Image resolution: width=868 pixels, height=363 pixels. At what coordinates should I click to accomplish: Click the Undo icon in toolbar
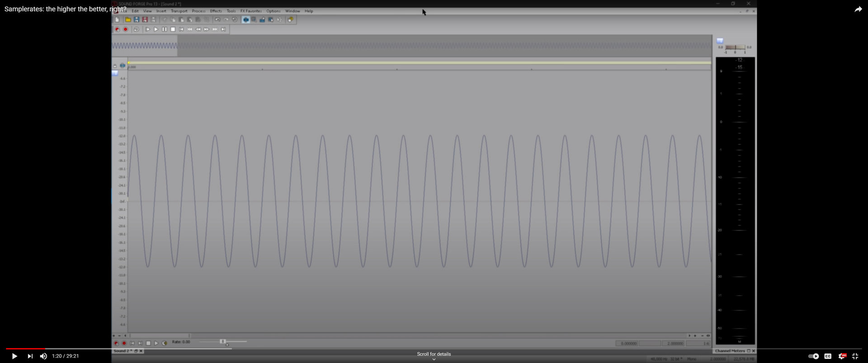pyautogui.click(x=217, y=20)
